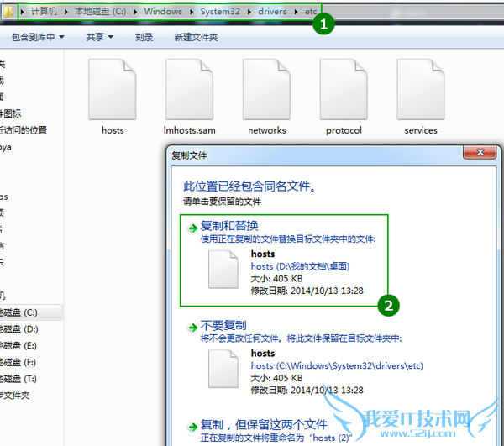
Task: Click 此位置已经包含同名文件 heading
Action: coord(249,186)
